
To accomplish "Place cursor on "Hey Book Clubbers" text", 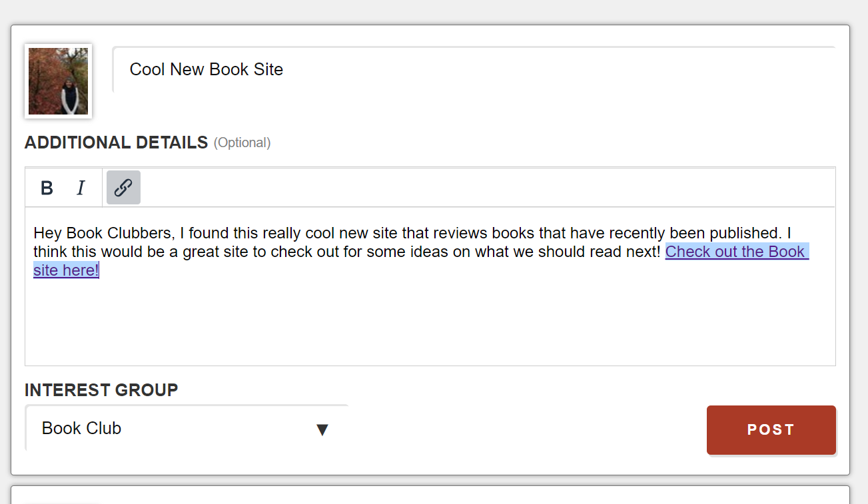I will [104, 234].
